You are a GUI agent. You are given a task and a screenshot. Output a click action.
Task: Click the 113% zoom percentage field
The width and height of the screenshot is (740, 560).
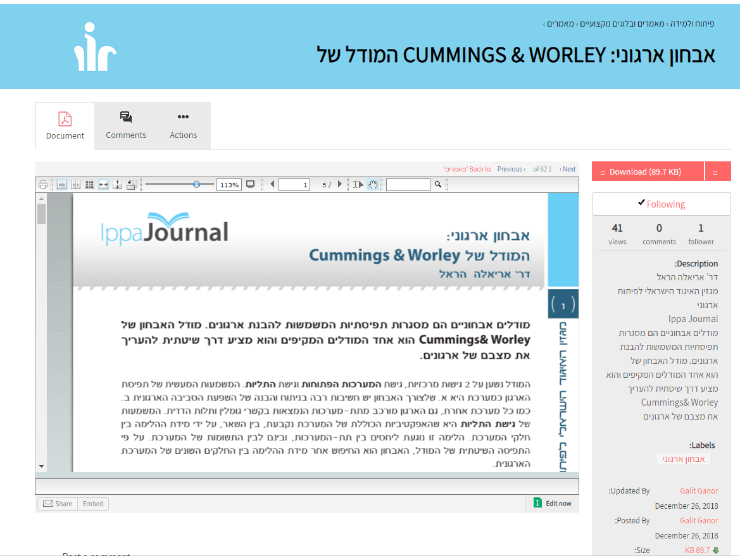click(x=229, y=185)
